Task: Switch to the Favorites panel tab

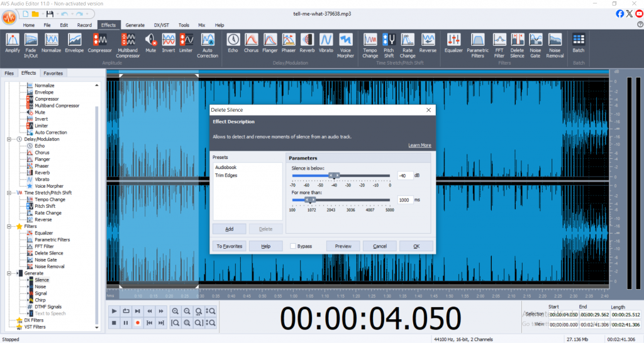Action: (x=53, y=73)
